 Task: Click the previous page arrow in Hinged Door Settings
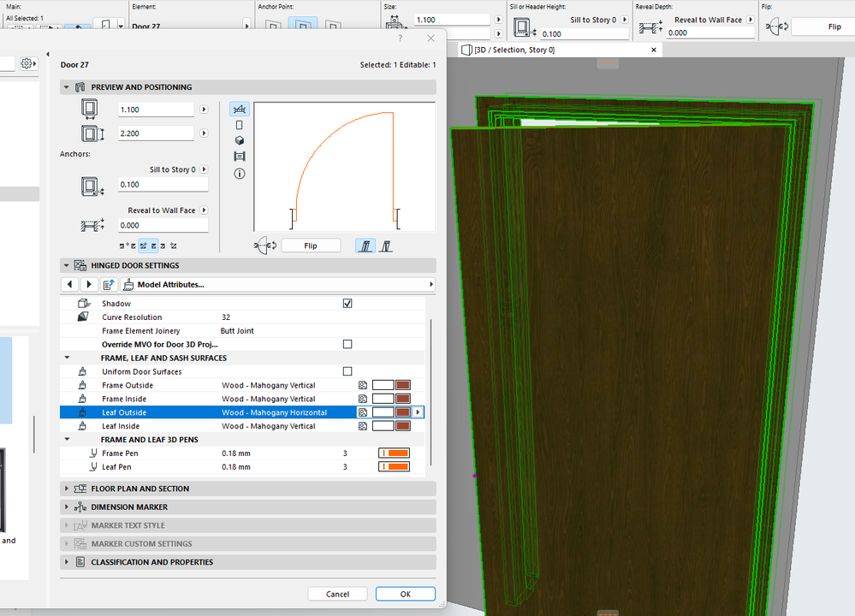click(x=69, y=284)
